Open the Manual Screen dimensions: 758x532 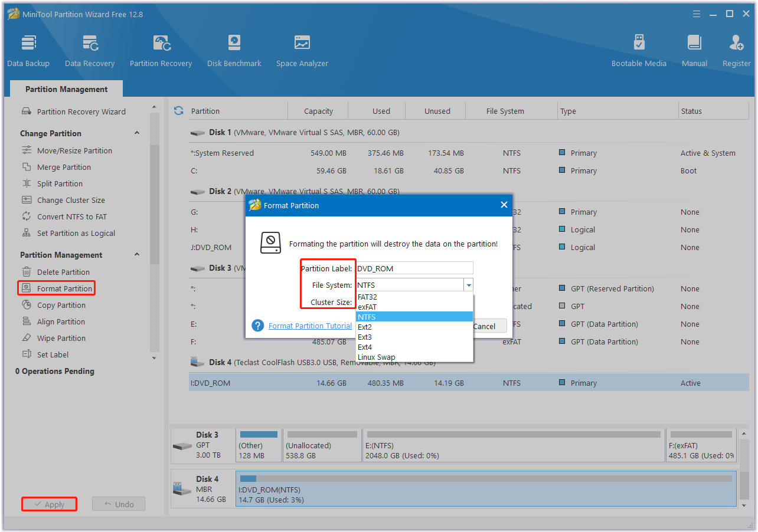[x=694, y=51]
